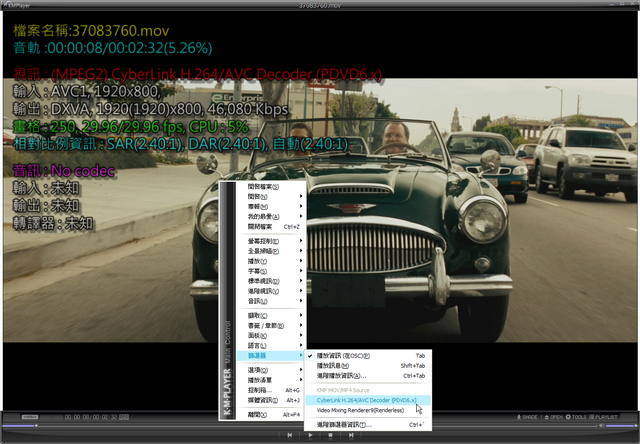Click the 音訊 : No codec overlay text
Image resolution: width=640 pixels, height=444 pixels.
[x=64, y=171]
